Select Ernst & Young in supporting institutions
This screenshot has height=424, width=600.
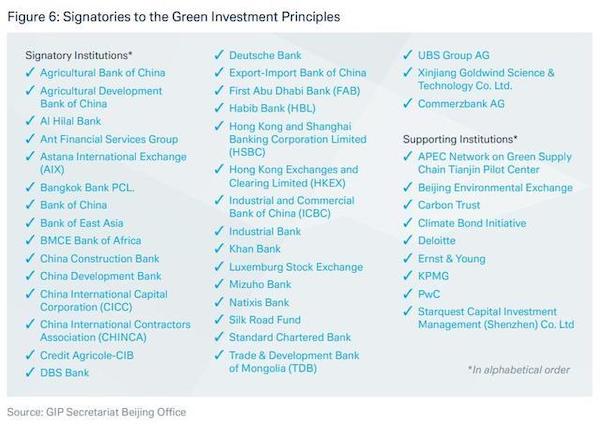tap(452, 259)
